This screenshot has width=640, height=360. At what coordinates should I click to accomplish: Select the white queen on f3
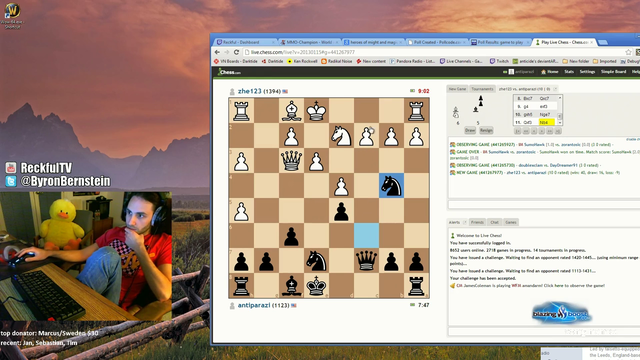(x=291, y=160)
